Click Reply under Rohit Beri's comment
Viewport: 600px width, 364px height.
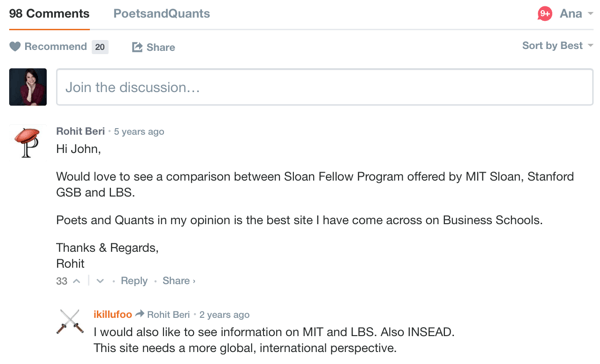134,281
